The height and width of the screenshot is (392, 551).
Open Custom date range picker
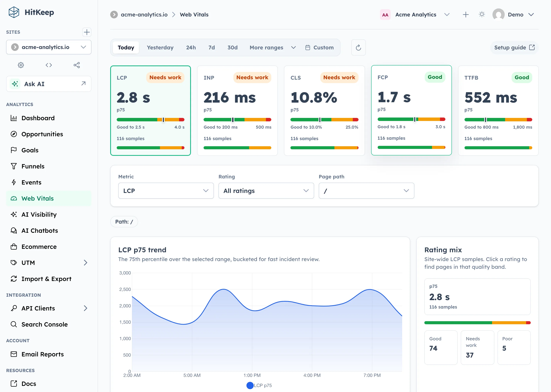click(319, 47)
